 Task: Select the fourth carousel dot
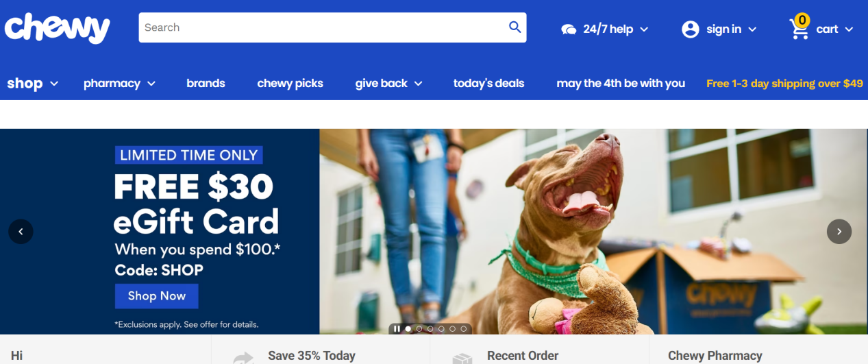441,329
